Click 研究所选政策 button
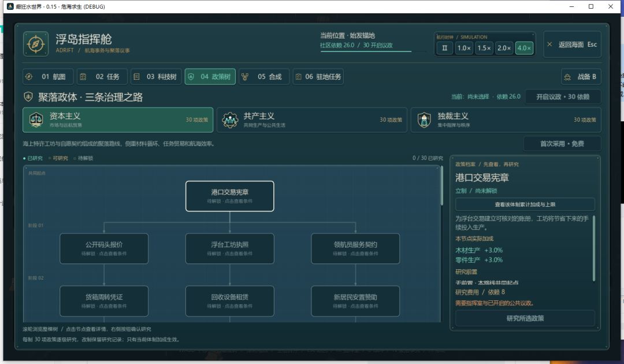 tap(525, 318)
